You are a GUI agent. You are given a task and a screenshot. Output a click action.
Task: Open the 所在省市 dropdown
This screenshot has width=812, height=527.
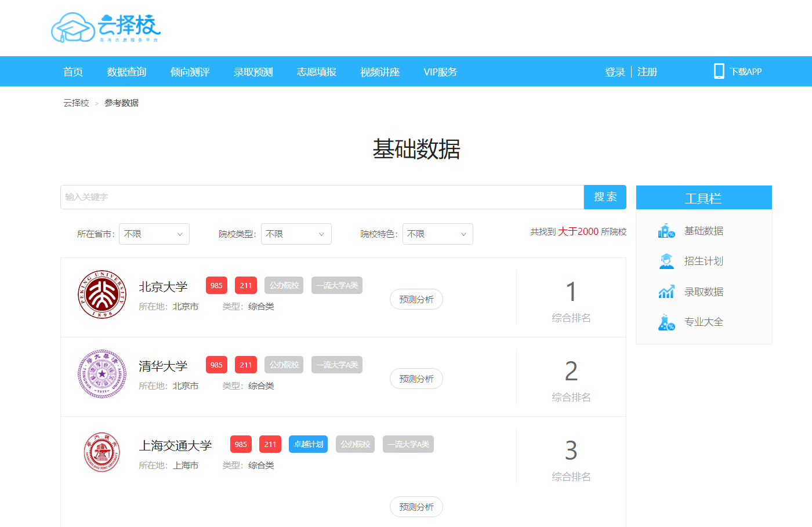coord(154,234)
